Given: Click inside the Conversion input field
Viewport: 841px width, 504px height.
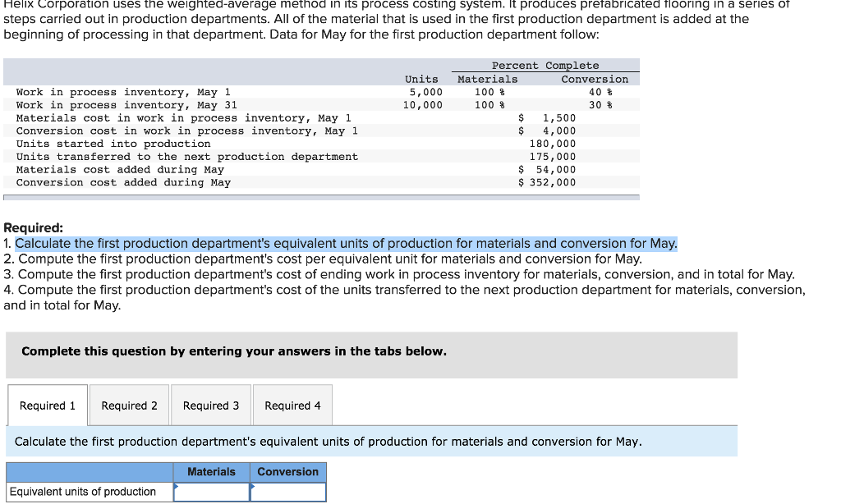Looking at the screenshot, I should [287, 491].
